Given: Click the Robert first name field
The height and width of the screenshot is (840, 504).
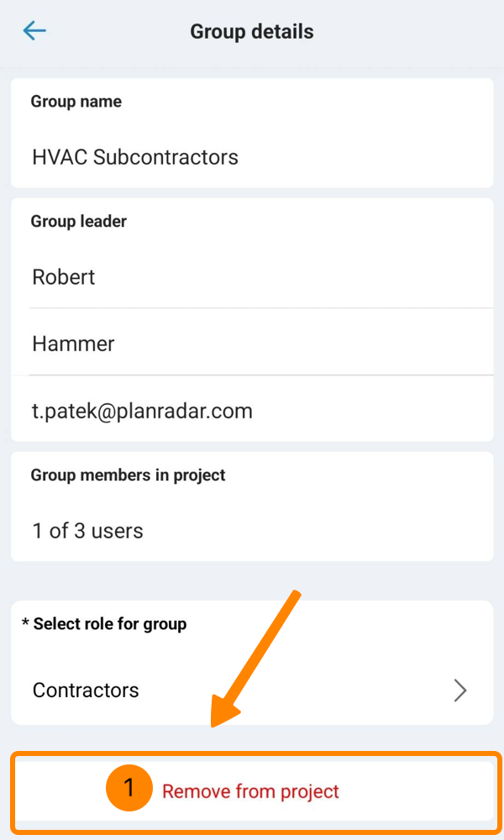Looking at the screenshot, I should (x=64, y=277).
